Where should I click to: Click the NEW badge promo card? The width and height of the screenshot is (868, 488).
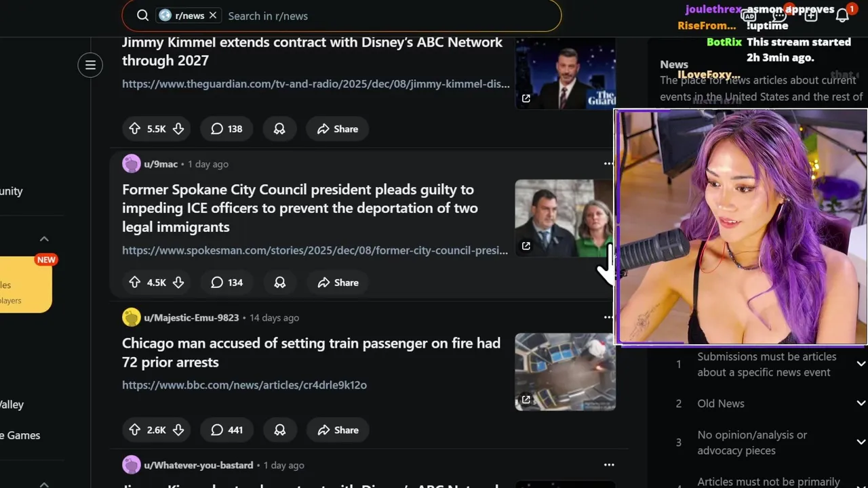click(25, 285)
